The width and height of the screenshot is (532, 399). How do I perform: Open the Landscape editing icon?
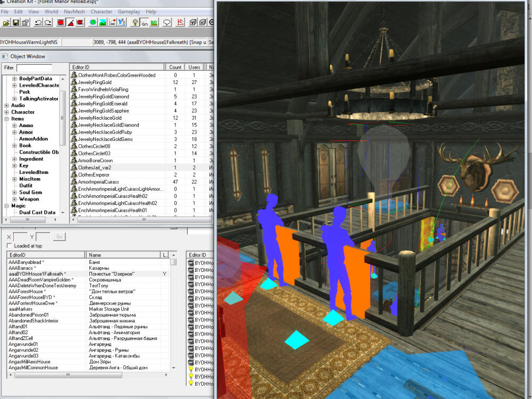pyautogui.click(x=103, y=23)
